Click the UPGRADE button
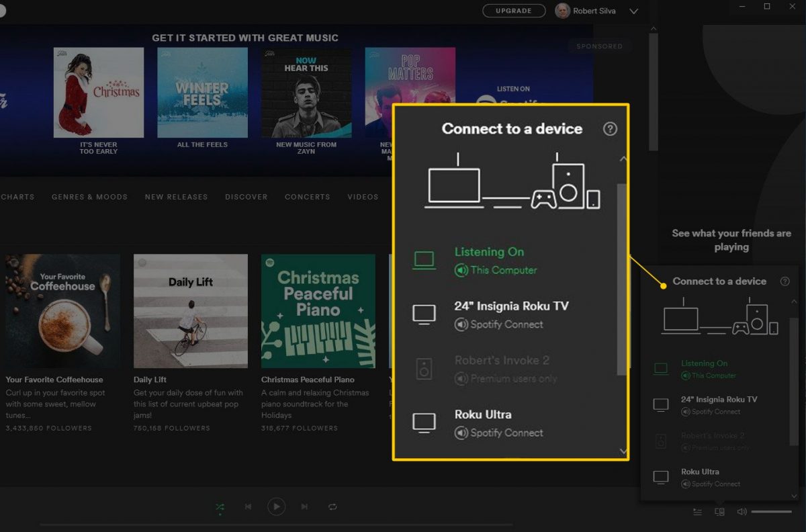 514,10
